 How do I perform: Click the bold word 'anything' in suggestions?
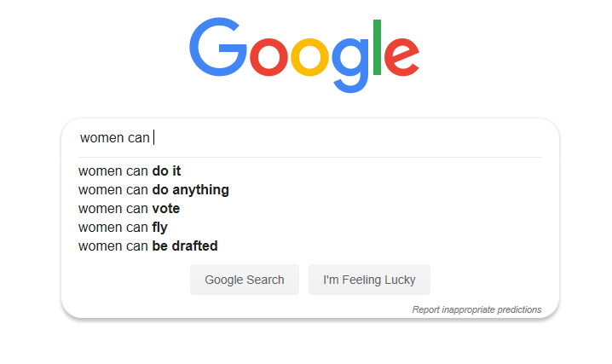pyautogui.click(x=200, y=190)
